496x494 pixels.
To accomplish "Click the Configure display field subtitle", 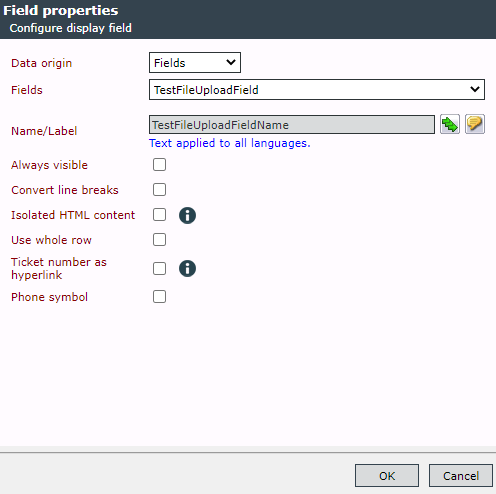I will pos(71,28).
